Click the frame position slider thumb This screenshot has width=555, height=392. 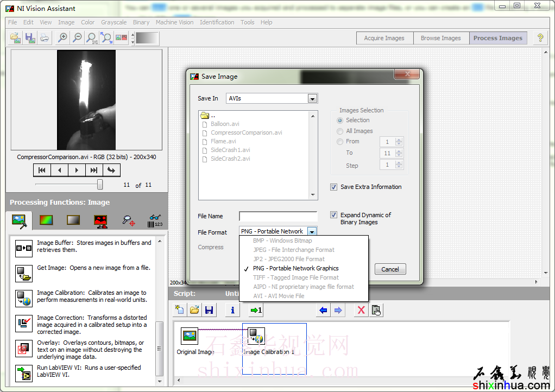[x=100, y=185]
